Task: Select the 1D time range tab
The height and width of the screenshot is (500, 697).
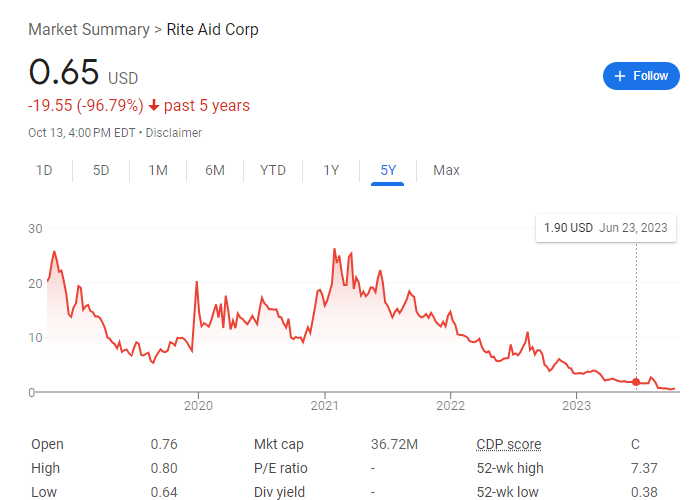Action: pos(44,170)
